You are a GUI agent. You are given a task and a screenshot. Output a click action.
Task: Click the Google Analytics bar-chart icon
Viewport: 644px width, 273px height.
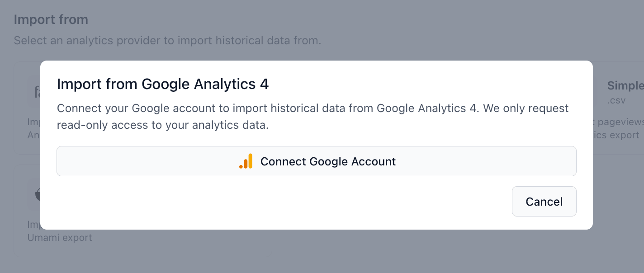(246, 161)
